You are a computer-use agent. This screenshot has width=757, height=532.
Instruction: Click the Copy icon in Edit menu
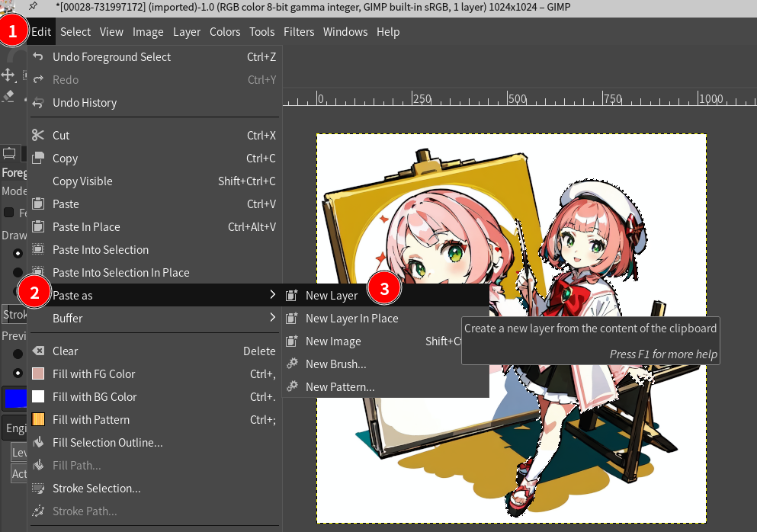38,159
